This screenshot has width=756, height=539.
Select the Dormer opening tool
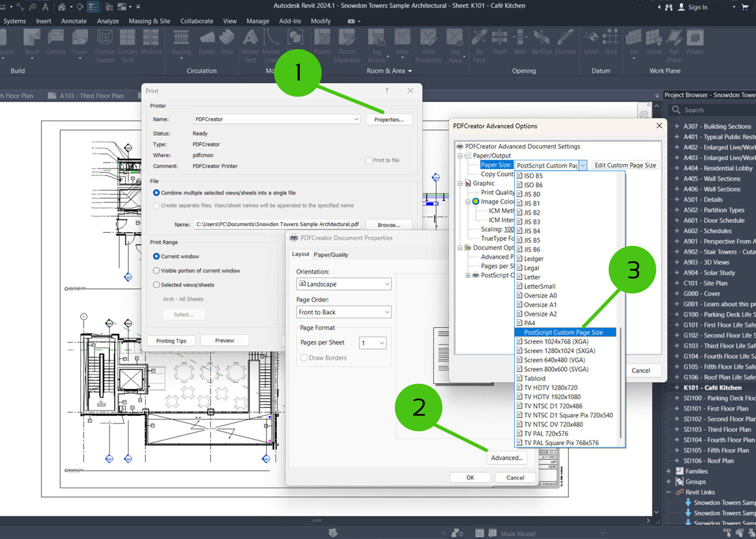pos(565,42)
